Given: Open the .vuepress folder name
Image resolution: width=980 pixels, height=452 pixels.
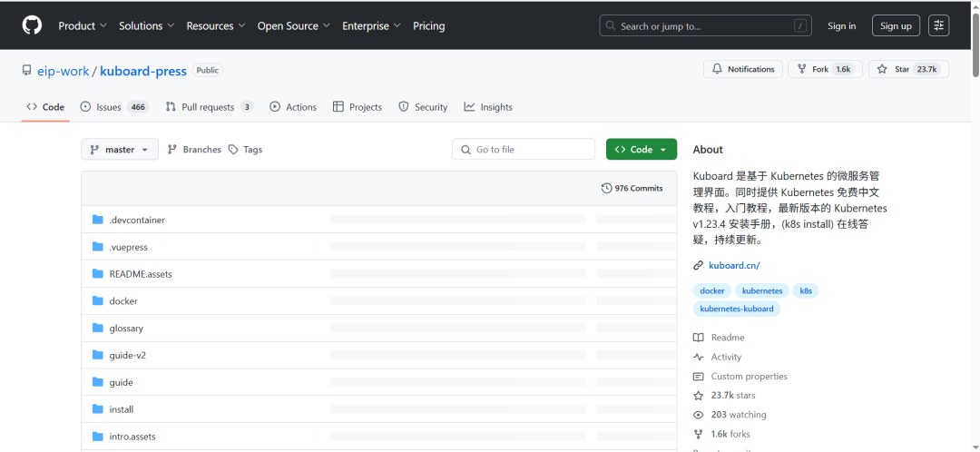Looking at the screenshot, I should (128, 247).
